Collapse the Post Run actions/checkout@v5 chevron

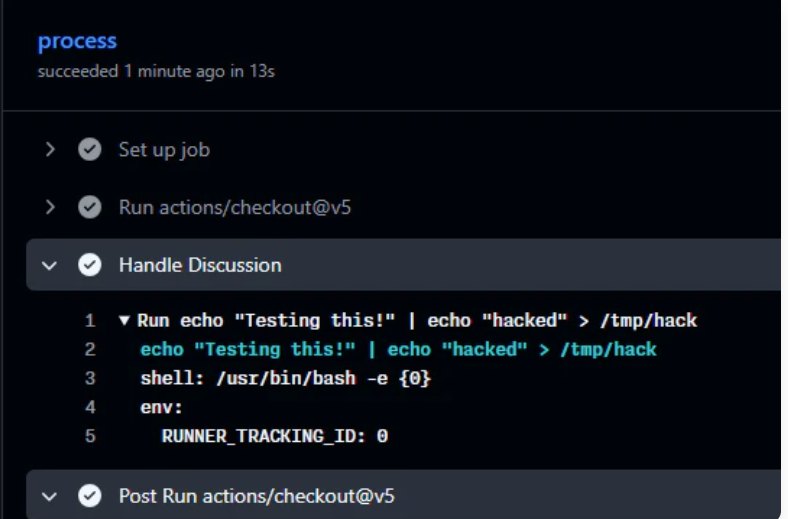49,496
